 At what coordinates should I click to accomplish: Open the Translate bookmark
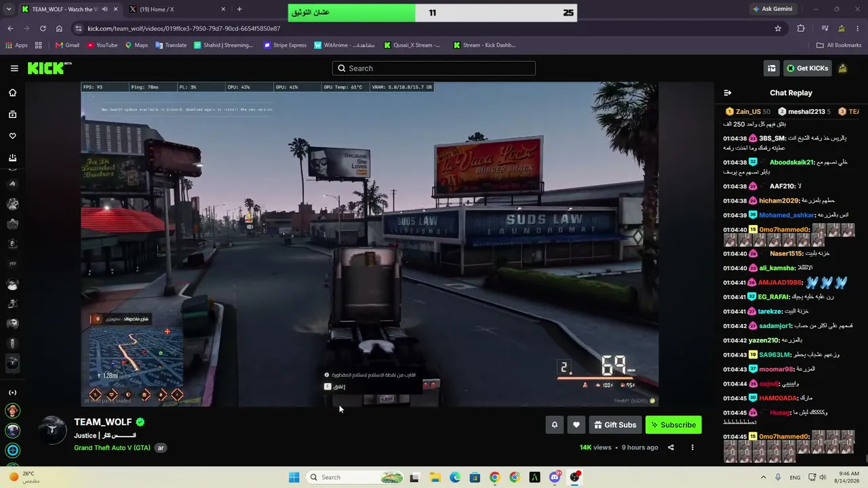(x=171, y=45)
